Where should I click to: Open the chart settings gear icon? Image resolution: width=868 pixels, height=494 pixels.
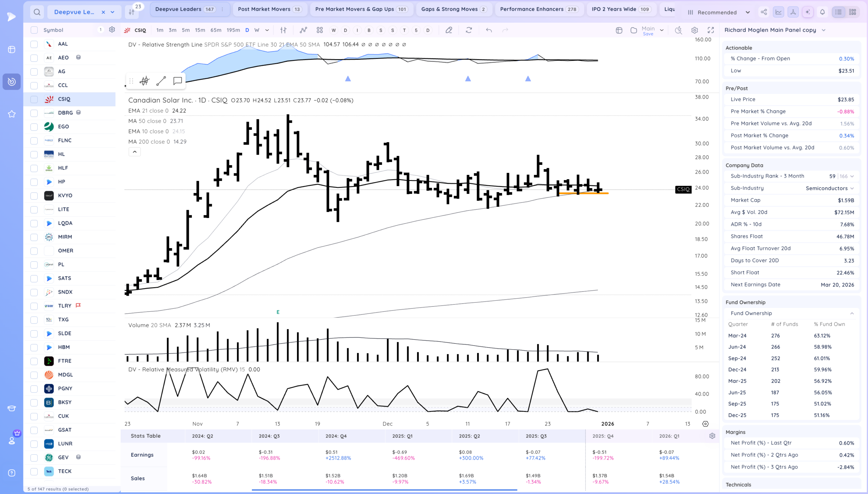(x=694, y=30)
